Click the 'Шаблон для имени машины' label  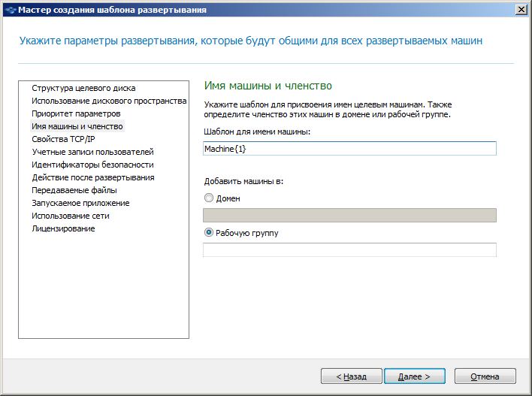[x=257, y=131]
